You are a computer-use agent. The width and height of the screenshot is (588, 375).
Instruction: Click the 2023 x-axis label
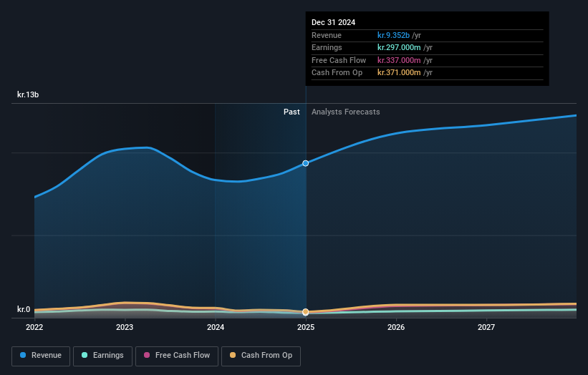(125, 328)
